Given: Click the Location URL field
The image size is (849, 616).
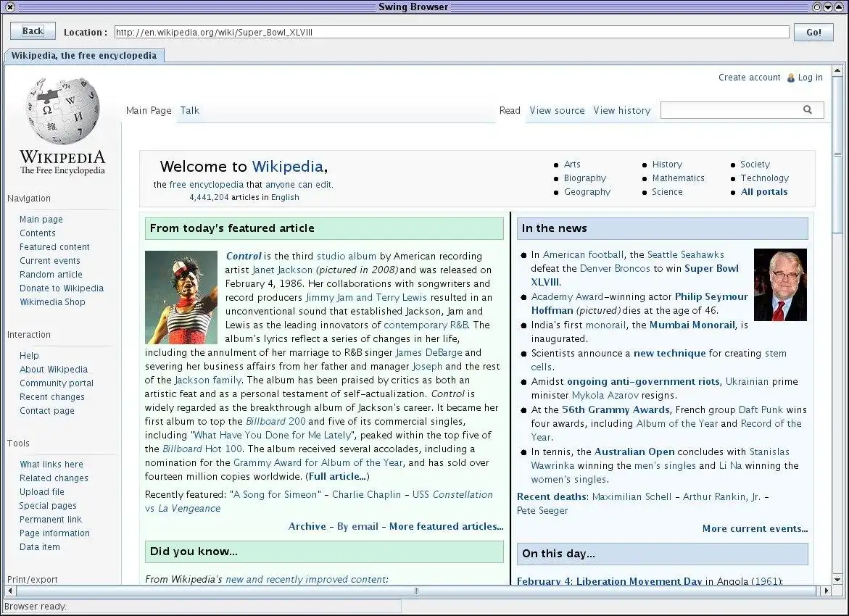Looking at the screenshot, I should point(452,32).
